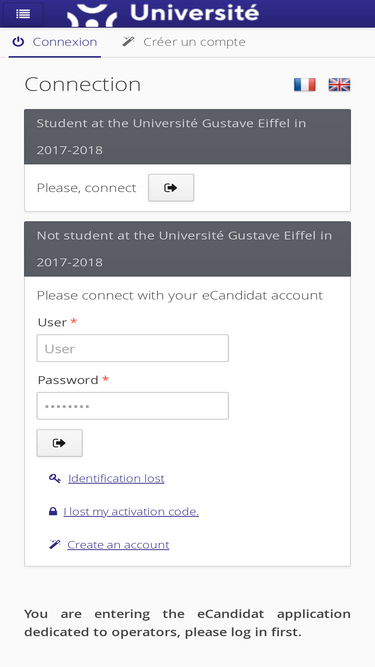Select the Connexion tab
Screen dimensions: 375x667
pyautogui.click(x=55, y=42)
